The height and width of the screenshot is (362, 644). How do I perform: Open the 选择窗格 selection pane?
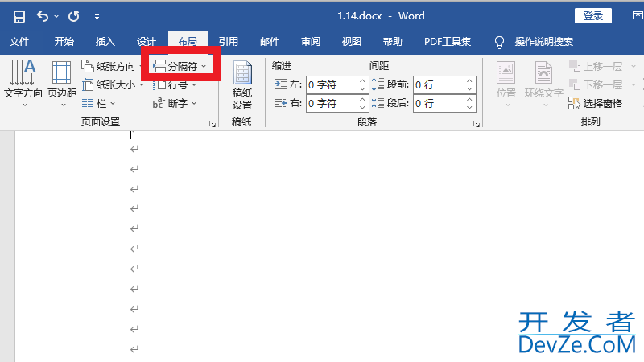coord(596,104)
